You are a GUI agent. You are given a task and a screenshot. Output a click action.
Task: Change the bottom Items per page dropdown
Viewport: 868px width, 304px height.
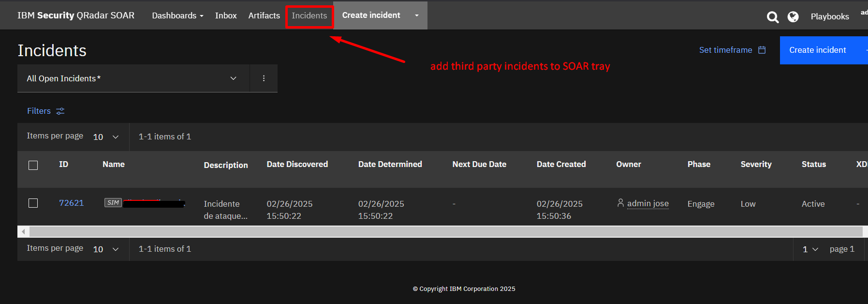coord(106,249)
